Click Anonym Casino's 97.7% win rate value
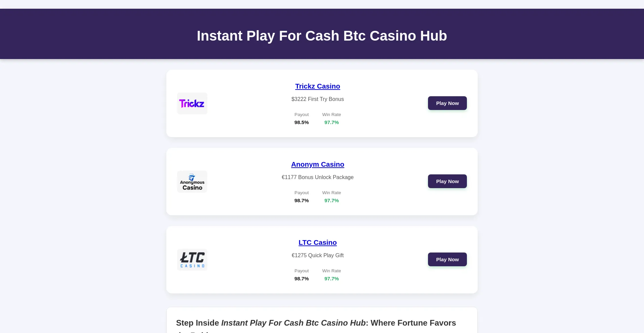This screenshot has height=333, width=644. 331,201
